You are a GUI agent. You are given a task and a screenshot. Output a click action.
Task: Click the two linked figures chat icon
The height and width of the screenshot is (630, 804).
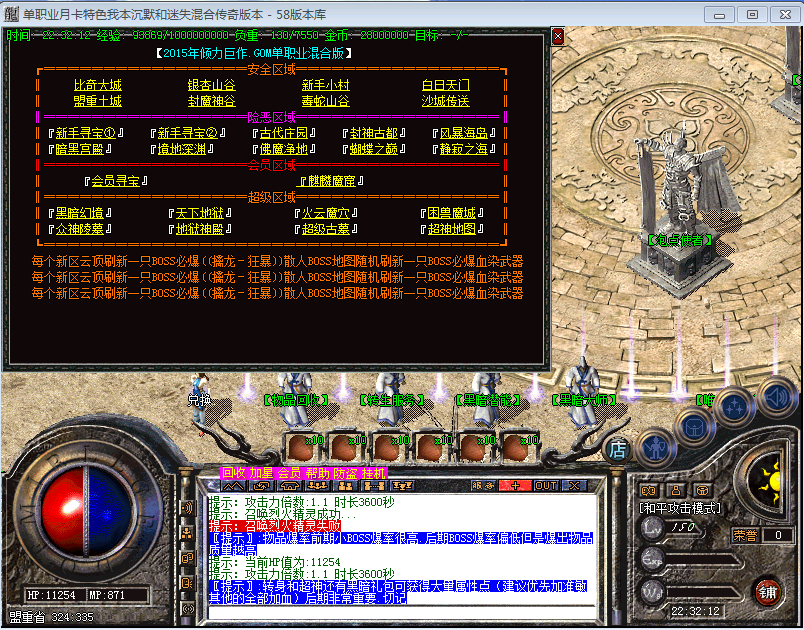[x=374, y=485]
